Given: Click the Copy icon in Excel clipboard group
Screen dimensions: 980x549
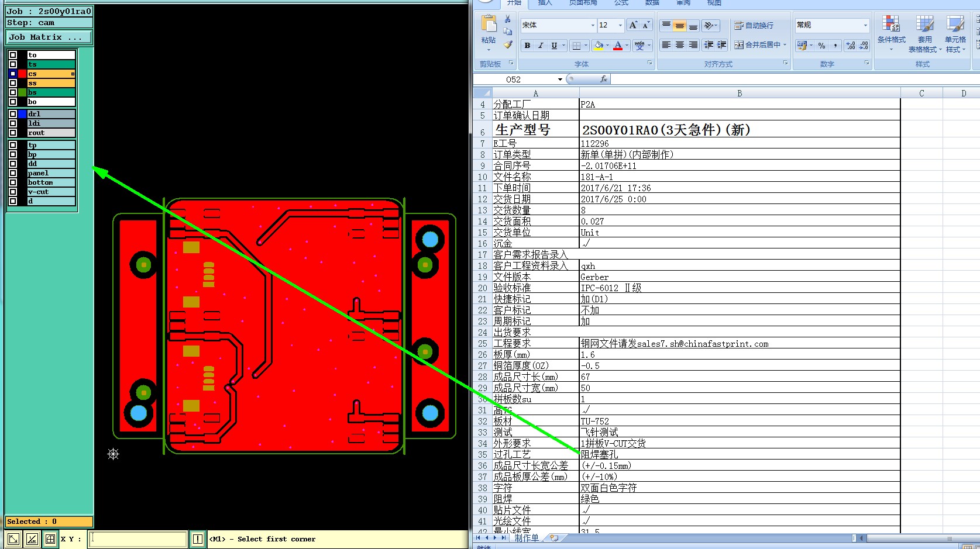Looking at the screenshot, I should pos(508,32).
